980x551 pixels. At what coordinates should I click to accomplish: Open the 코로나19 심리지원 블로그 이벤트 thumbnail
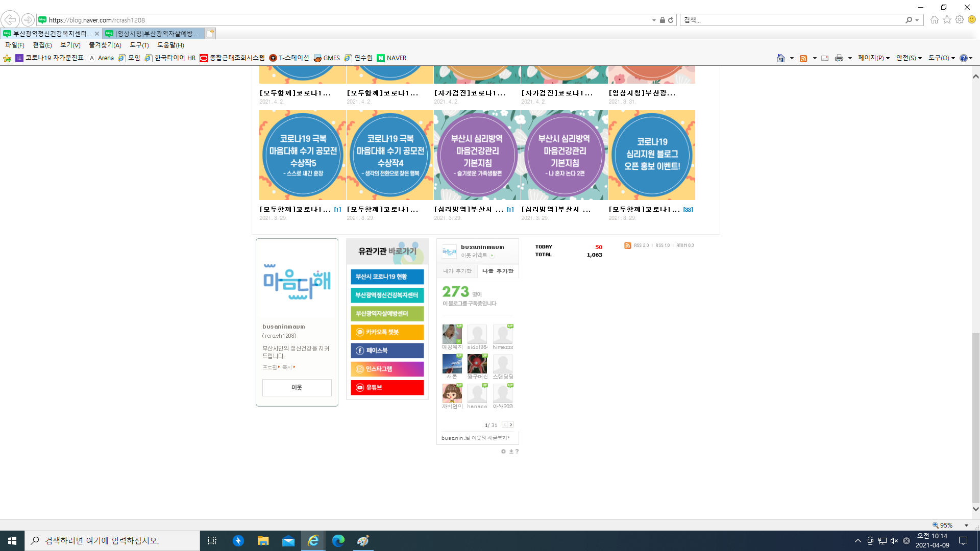651,155
